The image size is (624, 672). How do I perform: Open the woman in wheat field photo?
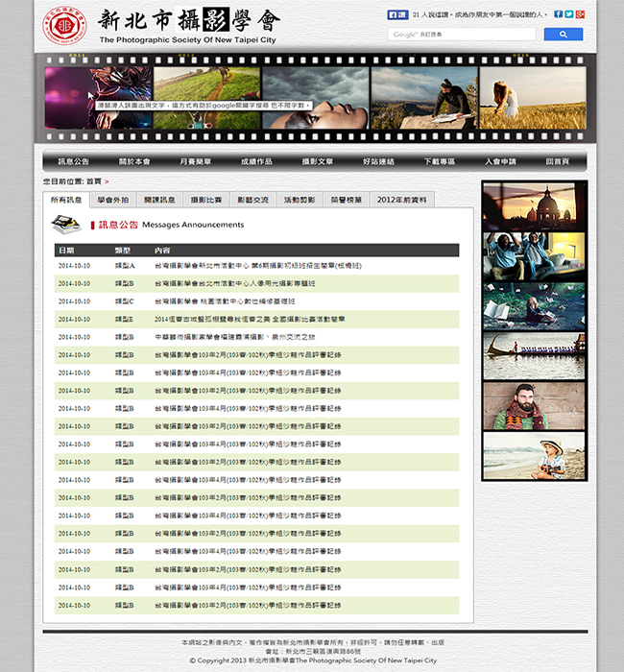(x=533, y=98)
